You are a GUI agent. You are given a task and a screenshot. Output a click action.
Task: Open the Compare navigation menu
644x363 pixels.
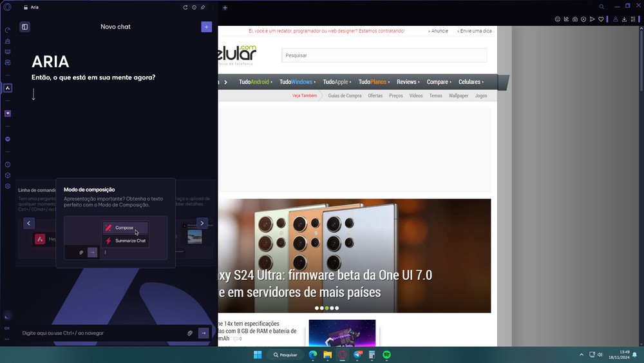pos(439,82)
